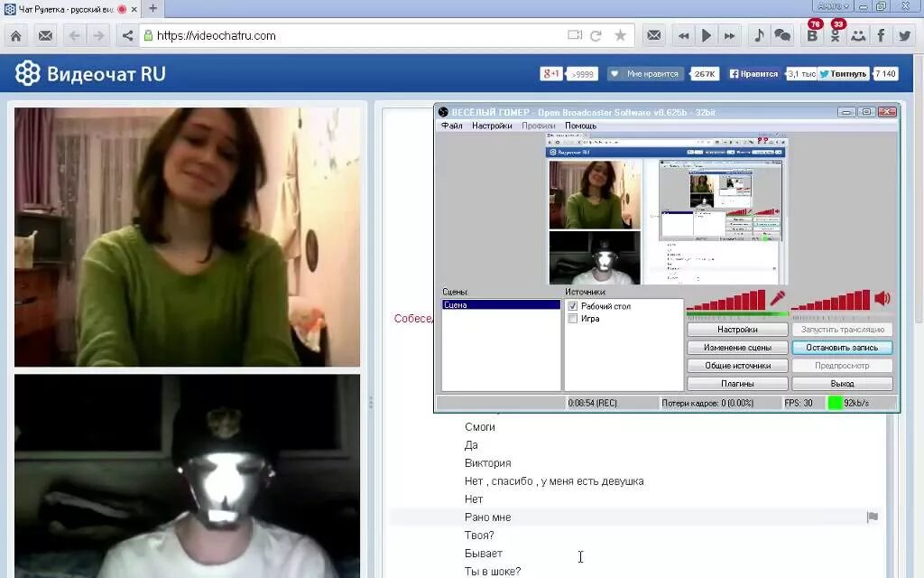
Task: Enable the Игра source checkbox
Action: [x=573, y=319]
